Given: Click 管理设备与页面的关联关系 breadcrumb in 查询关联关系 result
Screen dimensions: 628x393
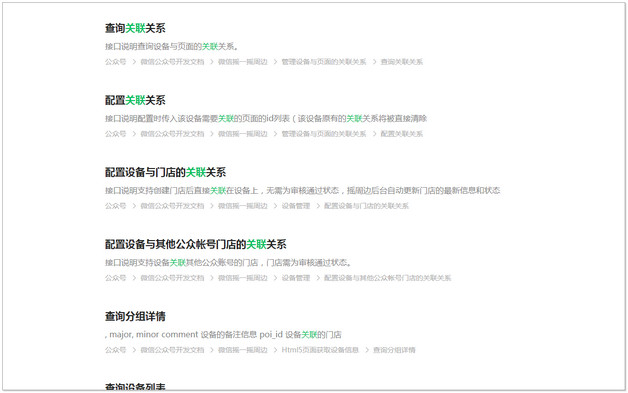Looking at the screenshot, I should tap(324, 62).
